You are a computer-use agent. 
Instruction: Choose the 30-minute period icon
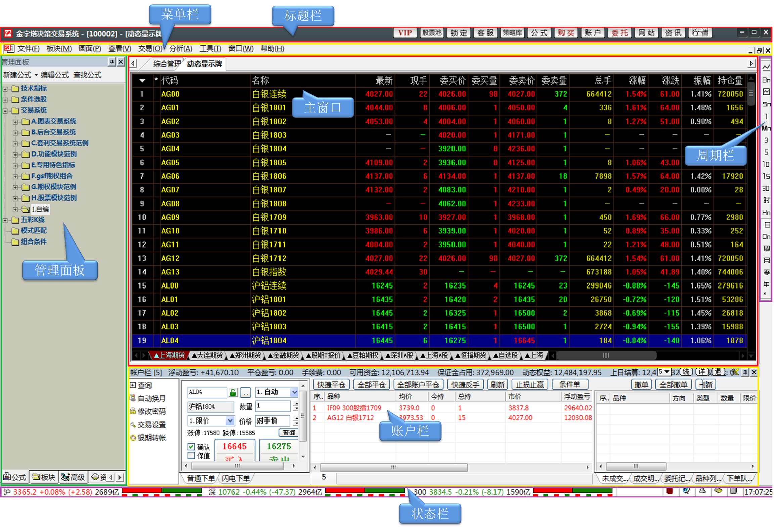point(766,188)
